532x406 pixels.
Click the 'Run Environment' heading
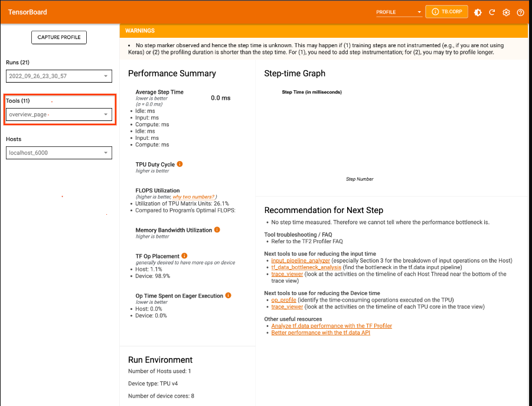[x=160, y=360]
